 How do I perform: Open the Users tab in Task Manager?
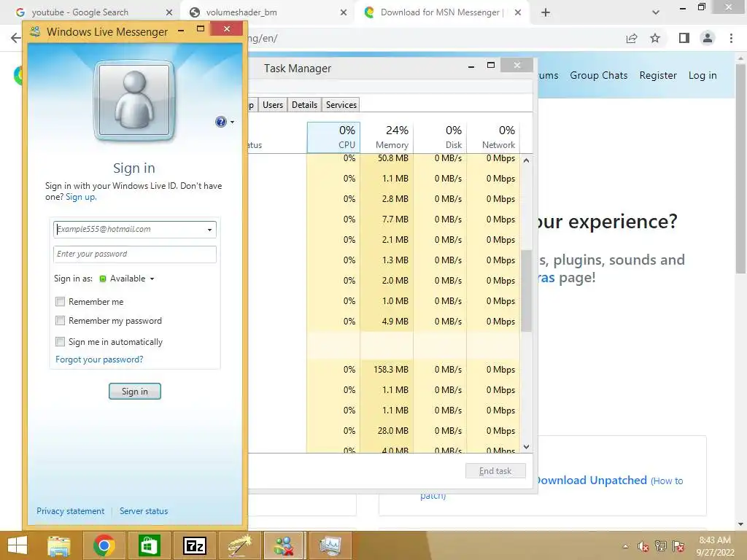(x=273, y=105)
